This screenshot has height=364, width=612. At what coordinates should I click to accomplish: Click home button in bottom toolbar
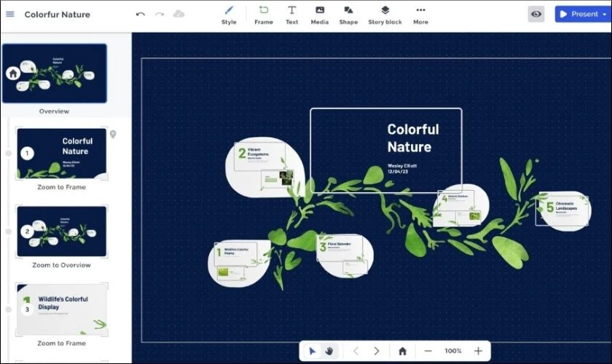point(402,351)
